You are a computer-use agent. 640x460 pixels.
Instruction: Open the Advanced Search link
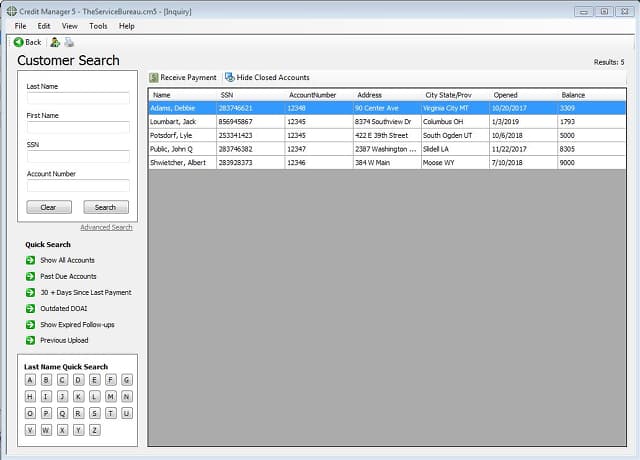(x=106, y=227)
